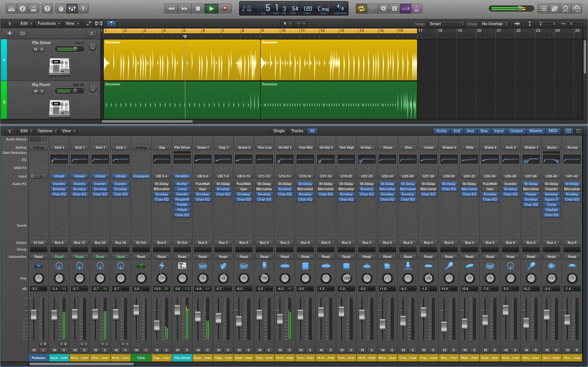Viewport: 588px width, 367px height.
Task: Open the tracks area Functions menu
Action: (x=48, y=24)
